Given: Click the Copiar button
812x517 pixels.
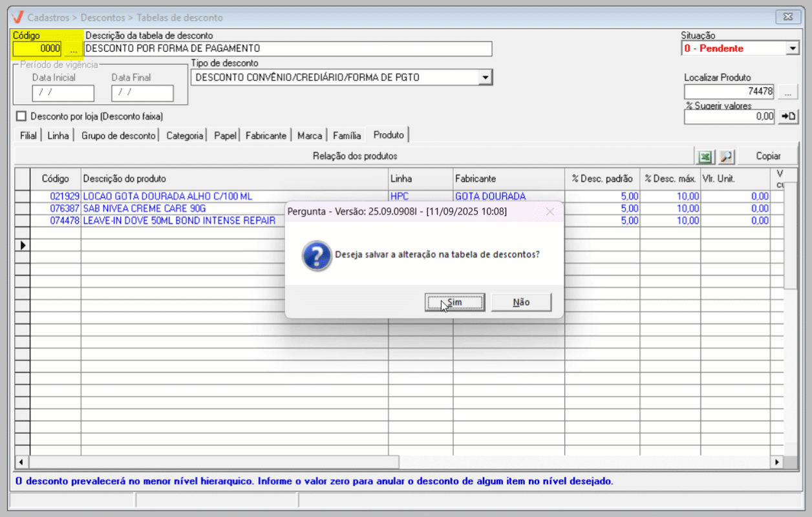Looking at the screenshot, I should click(768, 156).
